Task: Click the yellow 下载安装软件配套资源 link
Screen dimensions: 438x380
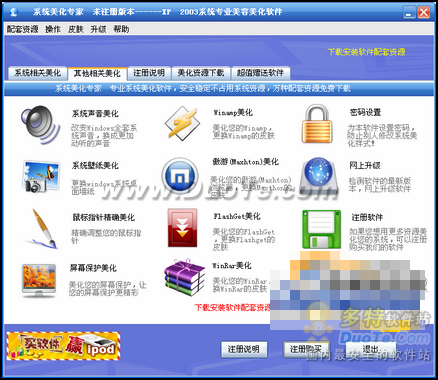Action: pyautogui.click(x=366, y=52)
